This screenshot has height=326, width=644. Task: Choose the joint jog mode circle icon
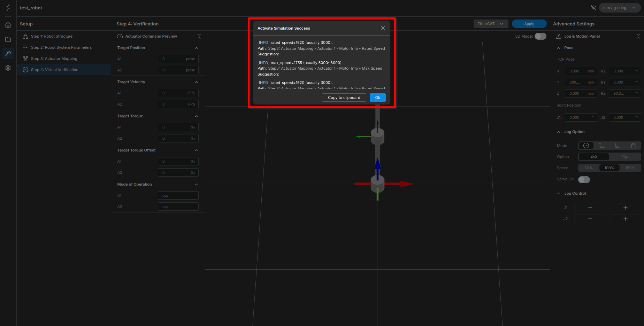click(586, 146)
